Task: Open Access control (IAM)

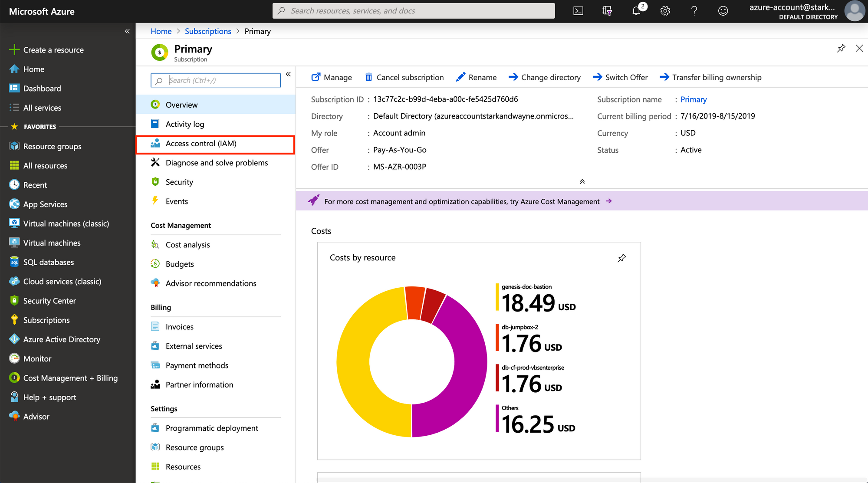Action: pyautogui.click(x=216, y=144)
